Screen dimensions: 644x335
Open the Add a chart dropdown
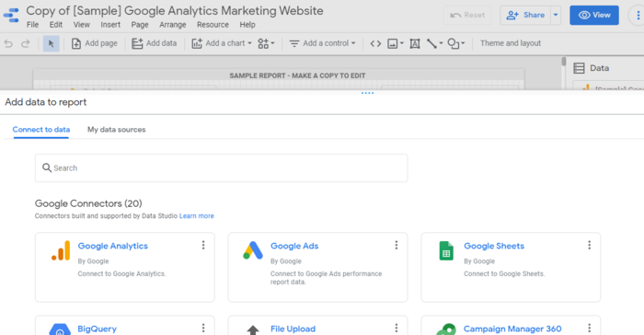(x=222, y=43)
